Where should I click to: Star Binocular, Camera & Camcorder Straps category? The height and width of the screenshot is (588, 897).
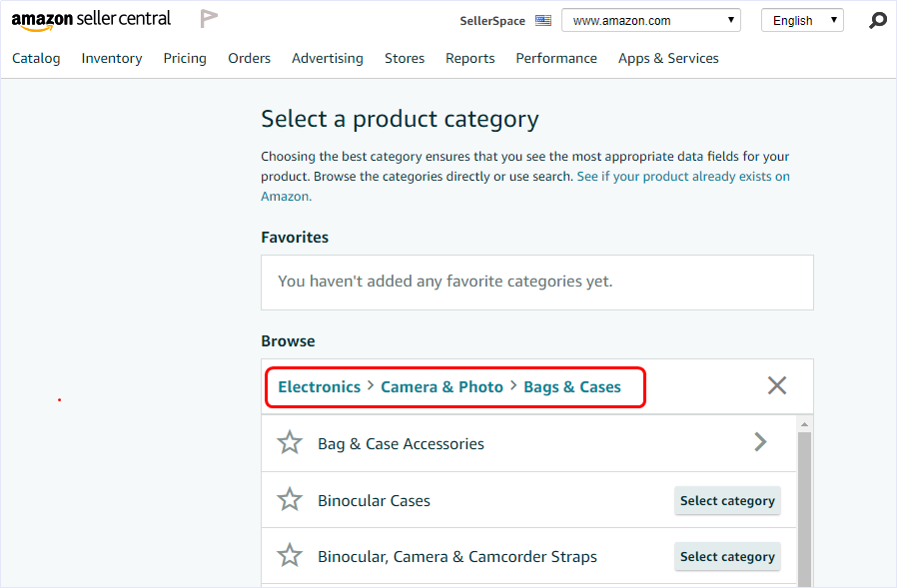point(290,556)
